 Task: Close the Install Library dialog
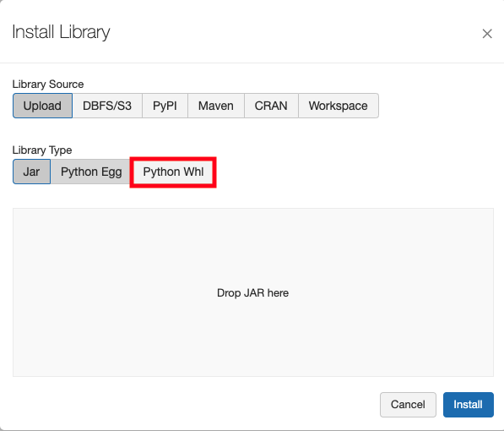tap(487, 34)
